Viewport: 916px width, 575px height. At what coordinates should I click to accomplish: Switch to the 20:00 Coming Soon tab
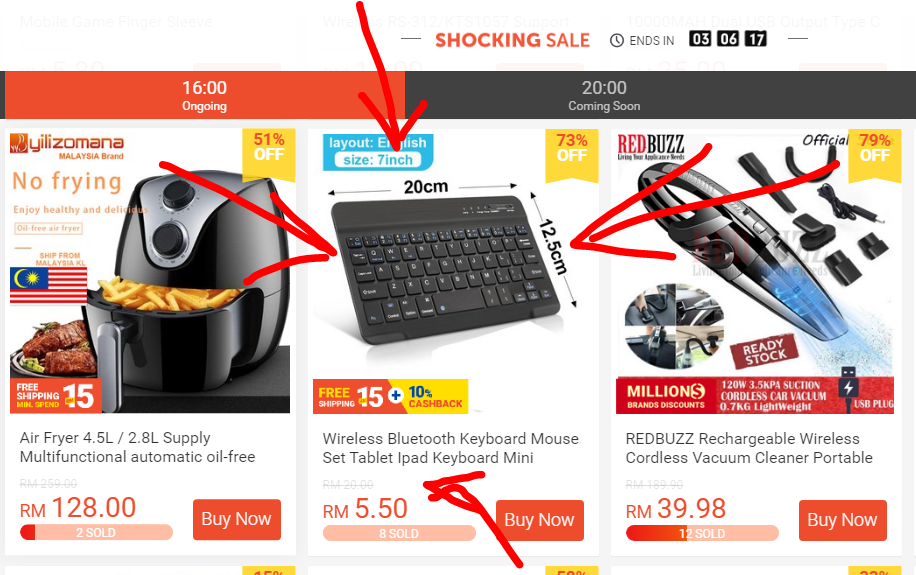(604, 96)
